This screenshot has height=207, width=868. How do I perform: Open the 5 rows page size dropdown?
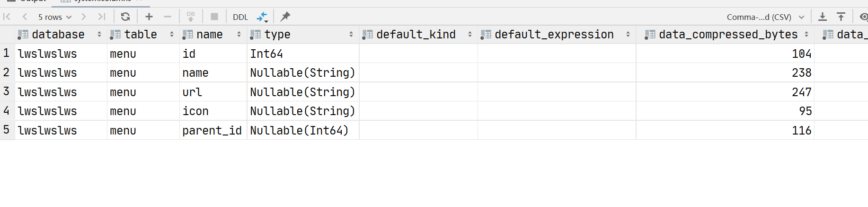point(55,17)
